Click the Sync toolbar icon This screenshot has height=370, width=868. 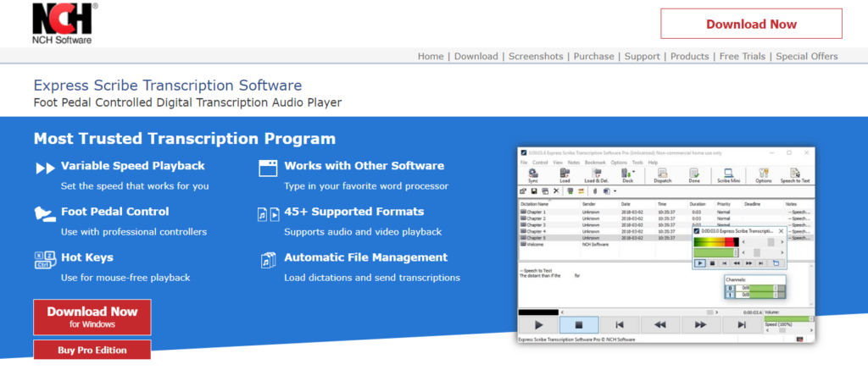point(533,176)
